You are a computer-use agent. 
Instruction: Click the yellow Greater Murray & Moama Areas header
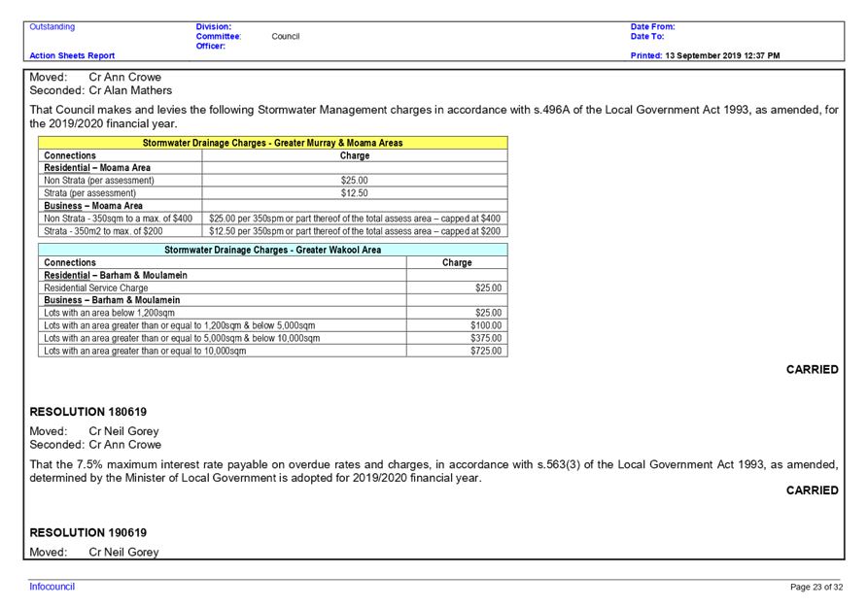(273, 143)
